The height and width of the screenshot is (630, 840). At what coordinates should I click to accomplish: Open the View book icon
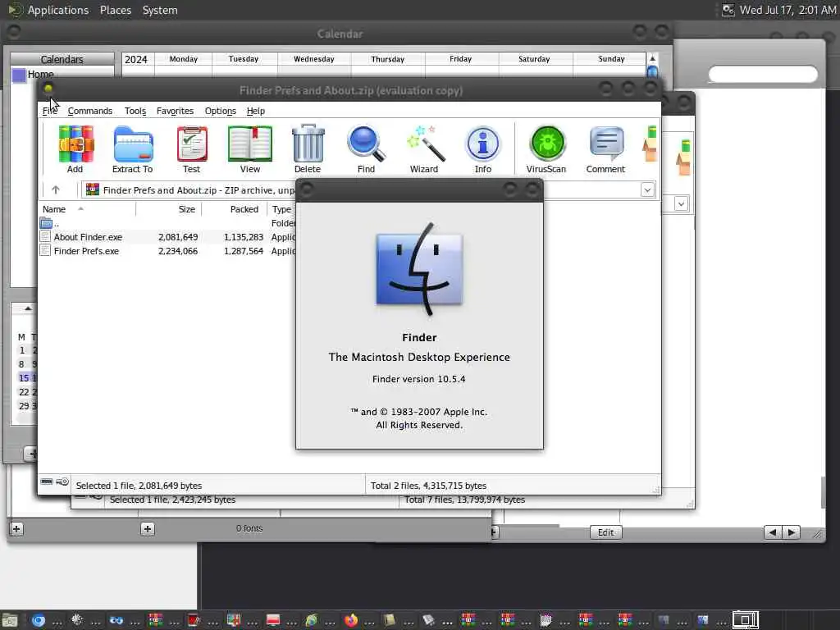click(249, 144)
